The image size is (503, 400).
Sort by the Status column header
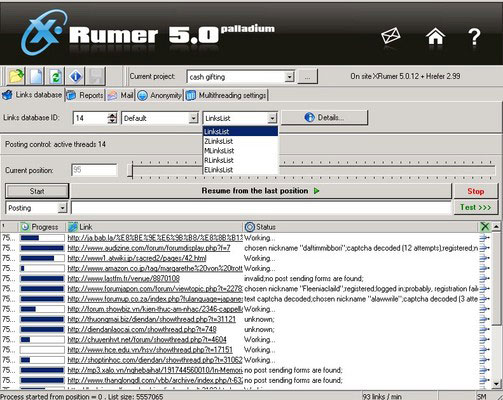click(x=361, y=227)
